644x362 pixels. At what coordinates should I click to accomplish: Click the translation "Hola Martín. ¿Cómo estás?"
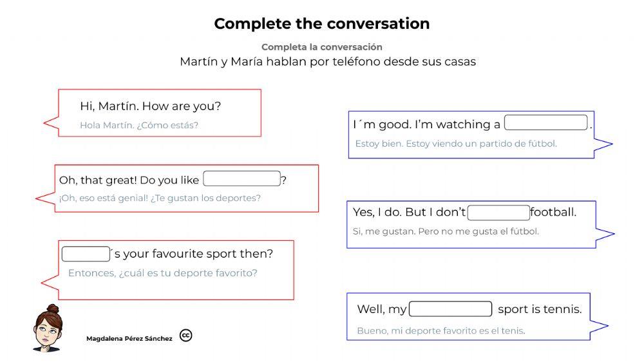click(139, 125)
